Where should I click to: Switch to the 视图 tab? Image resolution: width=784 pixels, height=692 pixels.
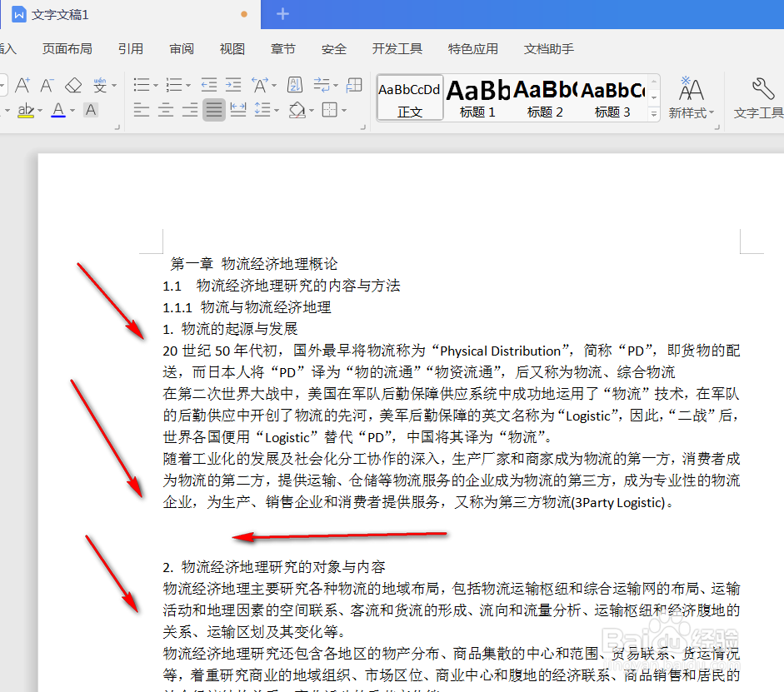[x=232, y=49]
